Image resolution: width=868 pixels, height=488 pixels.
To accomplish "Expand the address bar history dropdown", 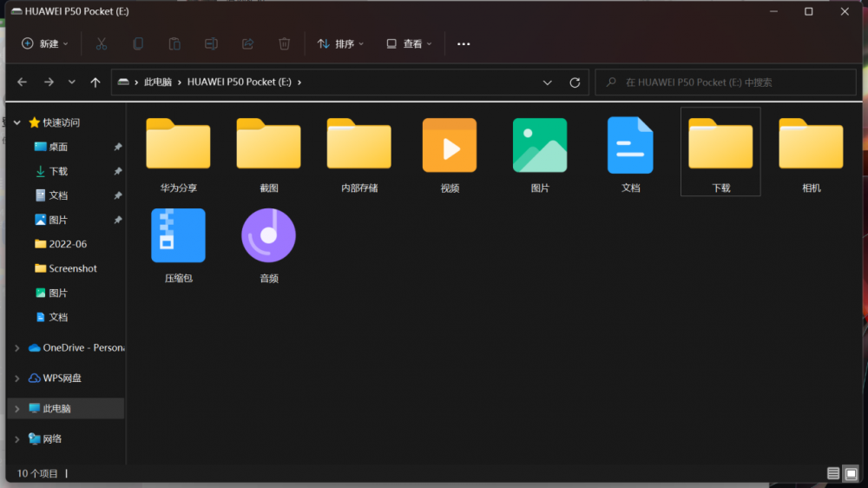I will (x=547, y=82).
